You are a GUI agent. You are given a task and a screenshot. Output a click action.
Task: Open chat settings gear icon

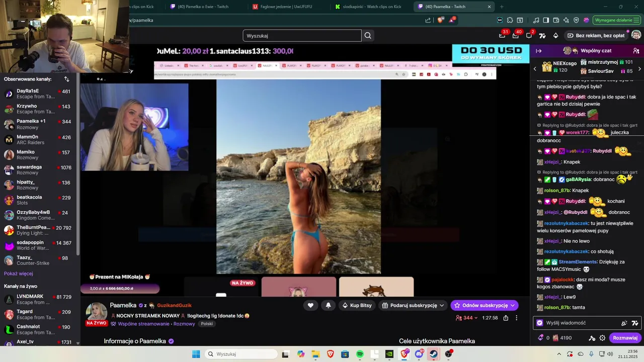pos(602,338)
